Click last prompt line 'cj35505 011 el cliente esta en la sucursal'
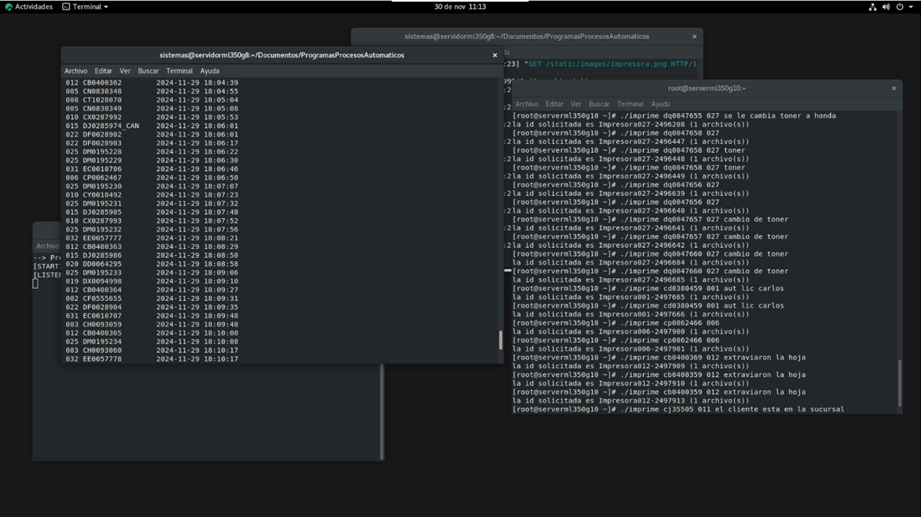Image resolution: width=921 pixels, height=517 pixels. point(754,409)
